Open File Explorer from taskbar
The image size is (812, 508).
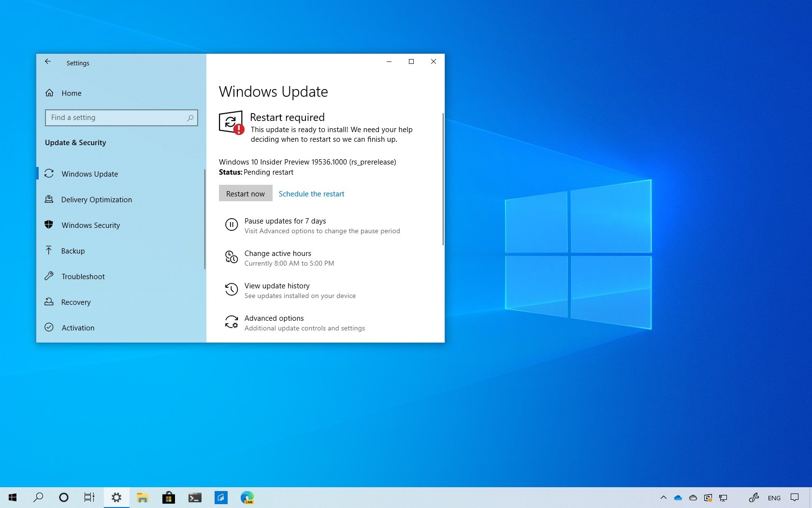tap(142, 497)
